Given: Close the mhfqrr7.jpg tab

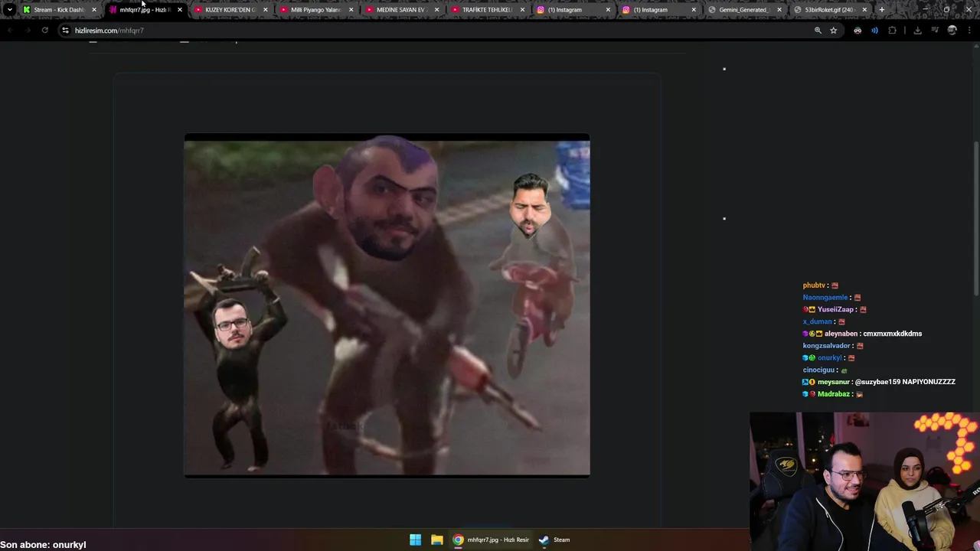Looking at the screenshot, I should click(x=180, y=10).
